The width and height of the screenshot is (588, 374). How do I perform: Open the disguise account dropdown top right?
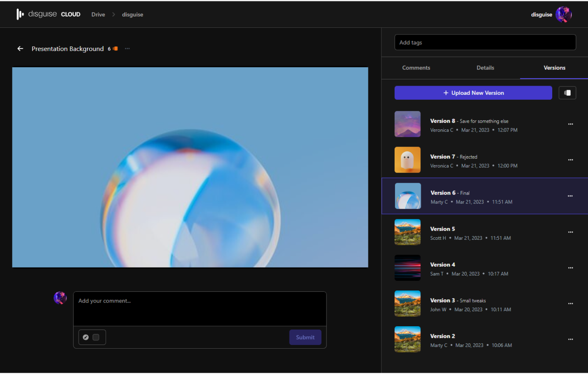tap(551, 14)
